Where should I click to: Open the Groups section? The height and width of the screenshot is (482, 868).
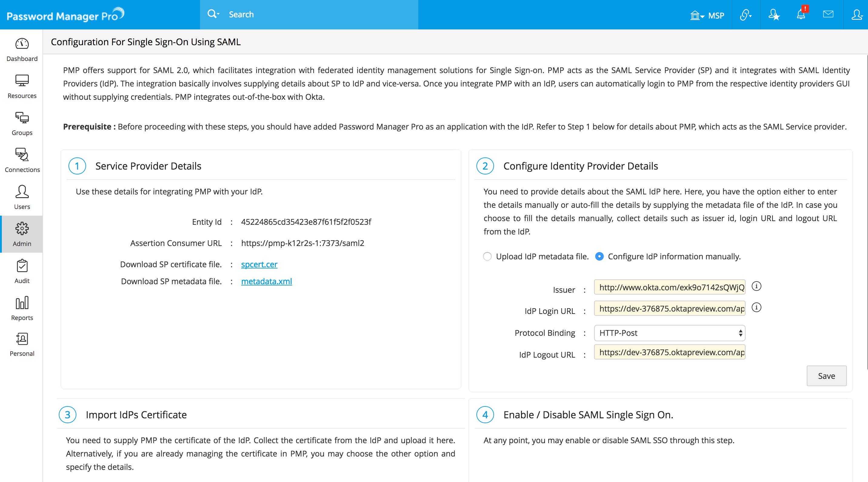click(22, 124)
